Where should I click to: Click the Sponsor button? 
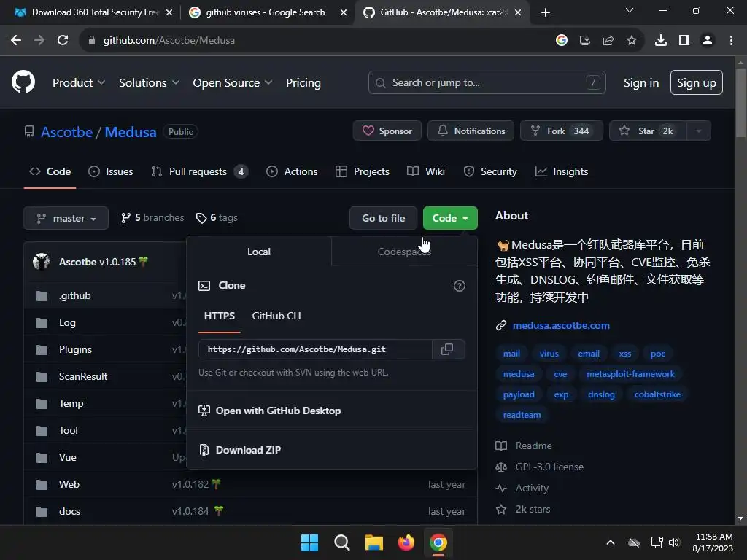(387, 131)
